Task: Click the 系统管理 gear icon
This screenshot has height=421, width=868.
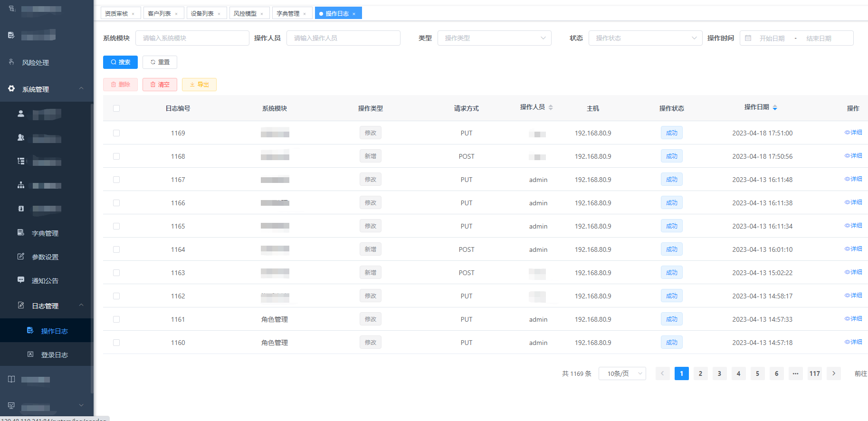Action: pos(11,88)
